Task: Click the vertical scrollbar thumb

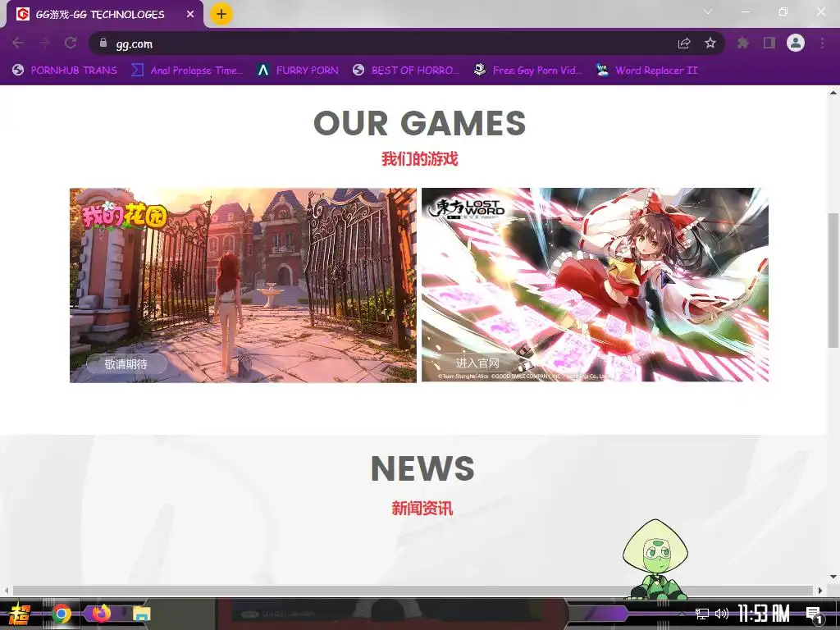Action: [x=833, y=281]
